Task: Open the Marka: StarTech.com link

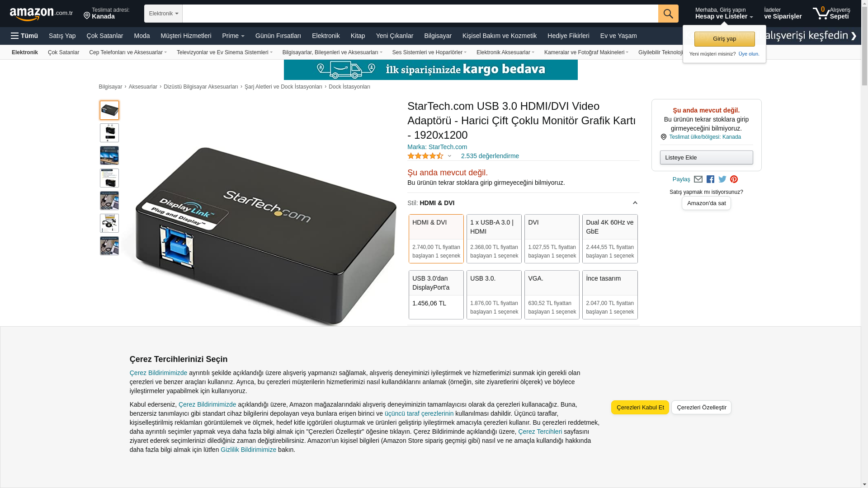Action: tap(437, 147)
